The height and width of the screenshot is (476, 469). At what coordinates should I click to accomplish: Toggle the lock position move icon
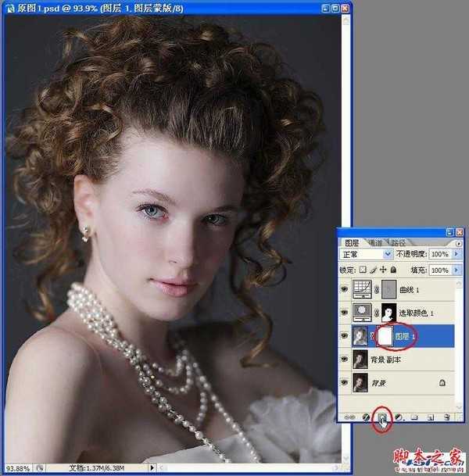tap(383, 270)
